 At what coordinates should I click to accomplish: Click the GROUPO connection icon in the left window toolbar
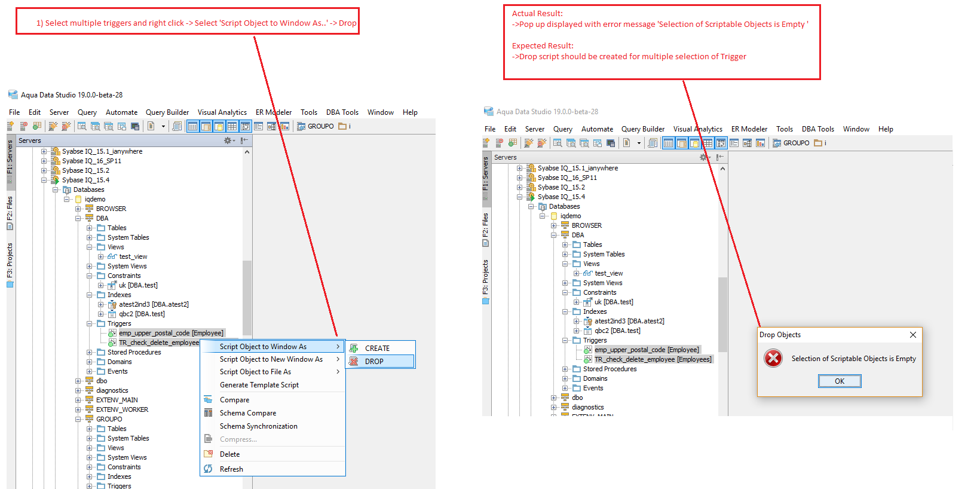coord(301,126)
